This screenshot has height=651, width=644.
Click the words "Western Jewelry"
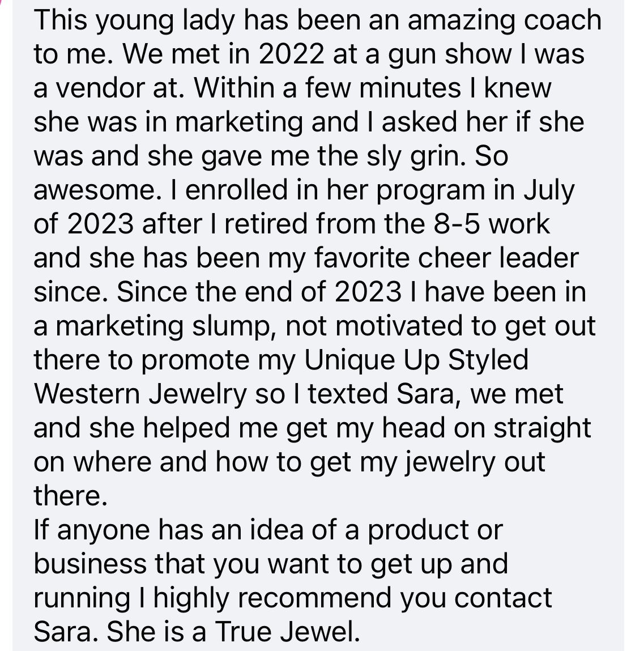(140, 395)
